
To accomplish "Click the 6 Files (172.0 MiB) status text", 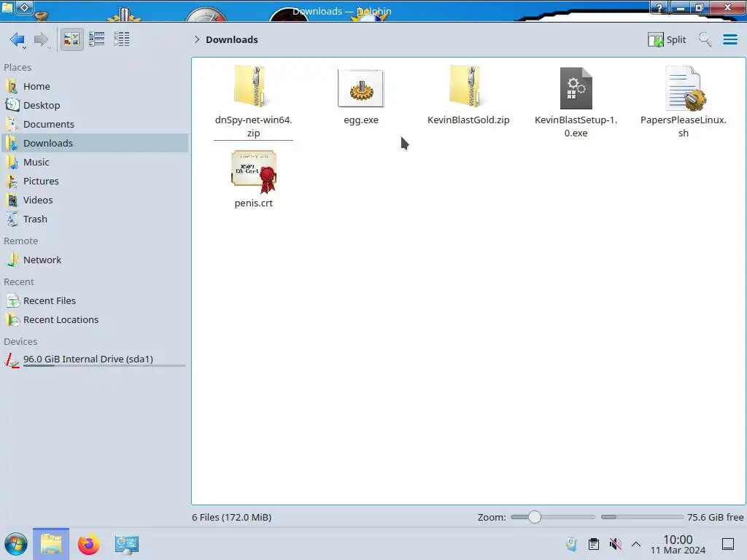I will click(x=231, y=517).
